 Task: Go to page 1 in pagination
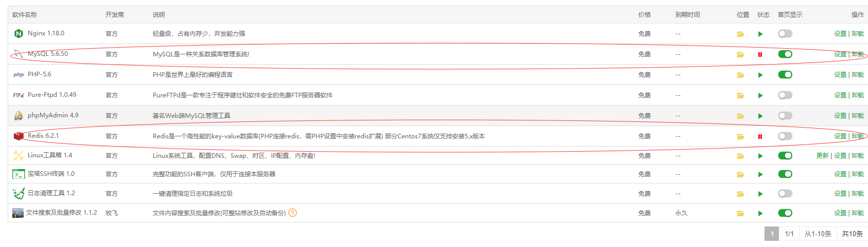click(772, 234)
